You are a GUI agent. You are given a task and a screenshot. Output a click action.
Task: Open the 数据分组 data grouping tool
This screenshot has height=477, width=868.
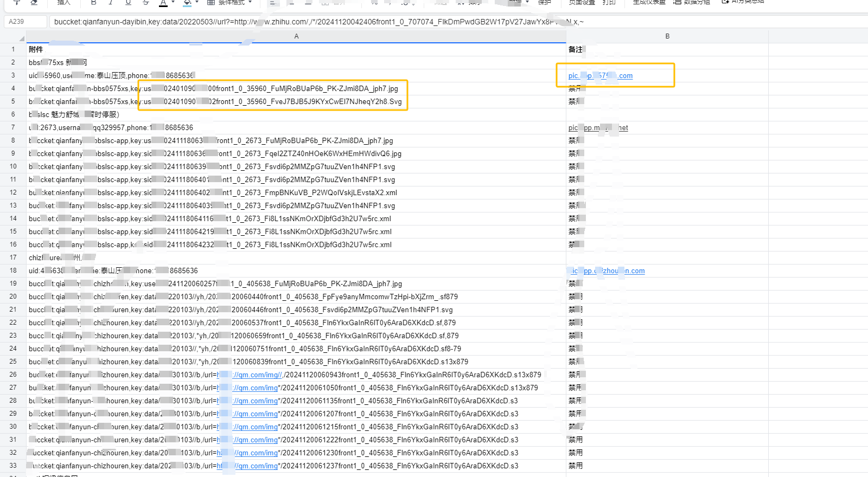(x=692, y=2)
